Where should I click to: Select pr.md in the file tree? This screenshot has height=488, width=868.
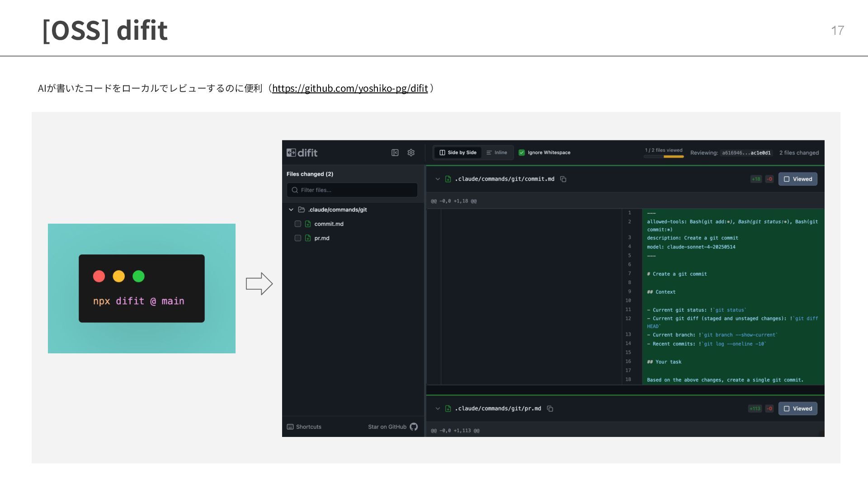point(321,238)
